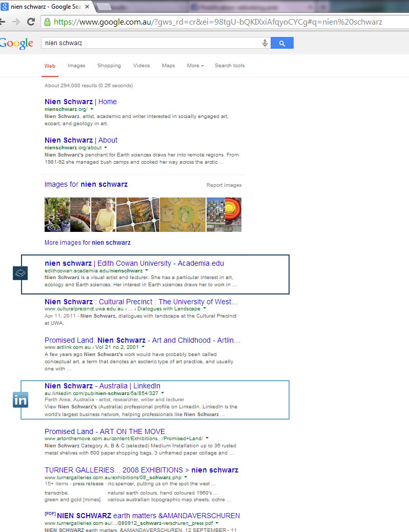Reload page with browser refresh icon

click(31, 22)
